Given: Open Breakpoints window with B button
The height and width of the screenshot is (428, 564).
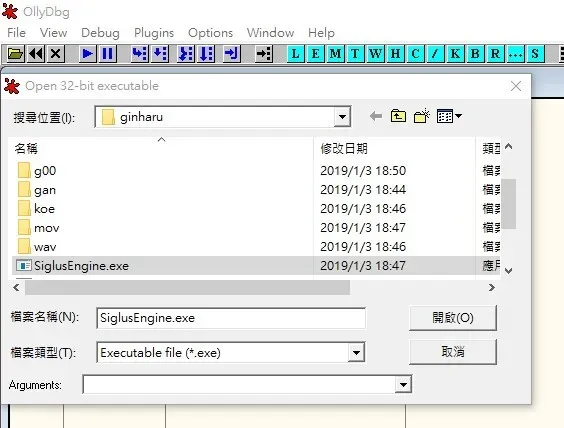Looking at the screenshot, I should point(475,54).
